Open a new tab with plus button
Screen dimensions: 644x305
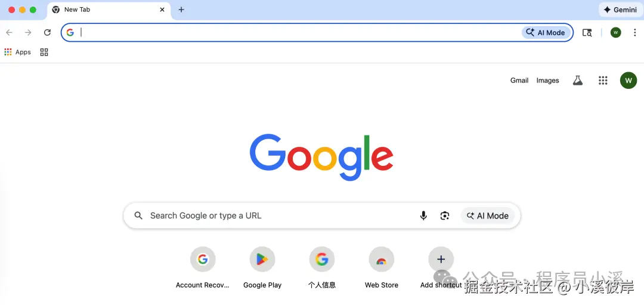(x=181, y=10)
